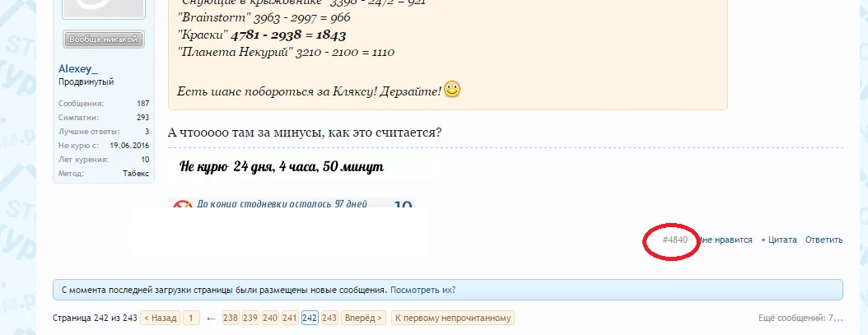The width and height of the screenshot is (868, 335).
Task: Click the "Сообщения: 187" stat row
Action: click(104, 104)
